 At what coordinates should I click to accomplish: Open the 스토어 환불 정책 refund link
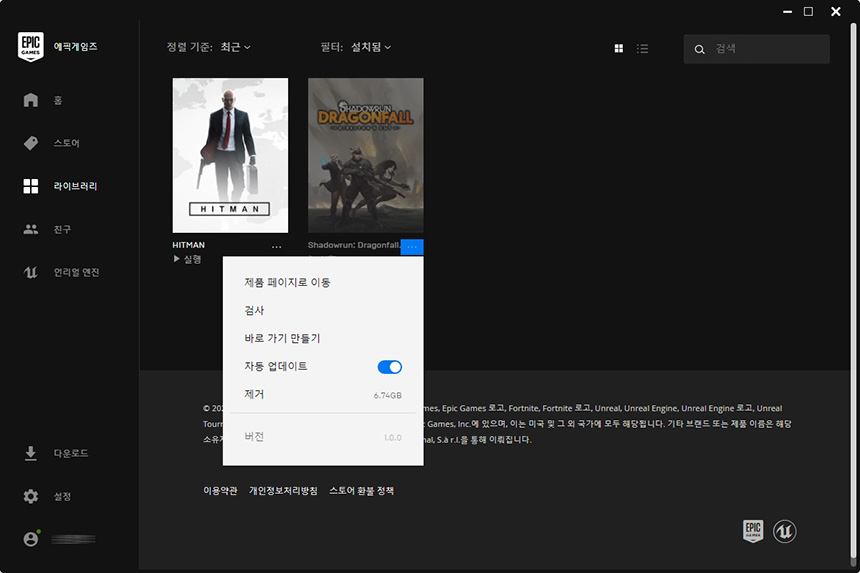361,491
